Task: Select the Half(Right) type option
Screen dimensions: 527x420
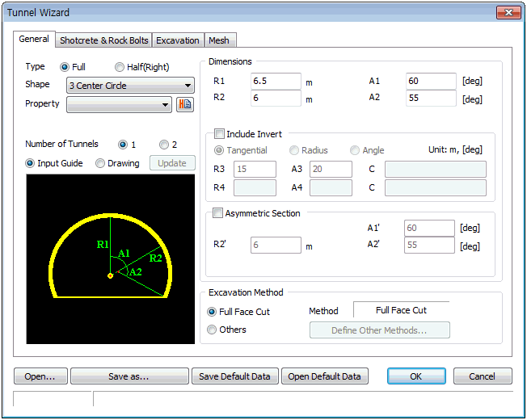Action: (x=120, y=67)
